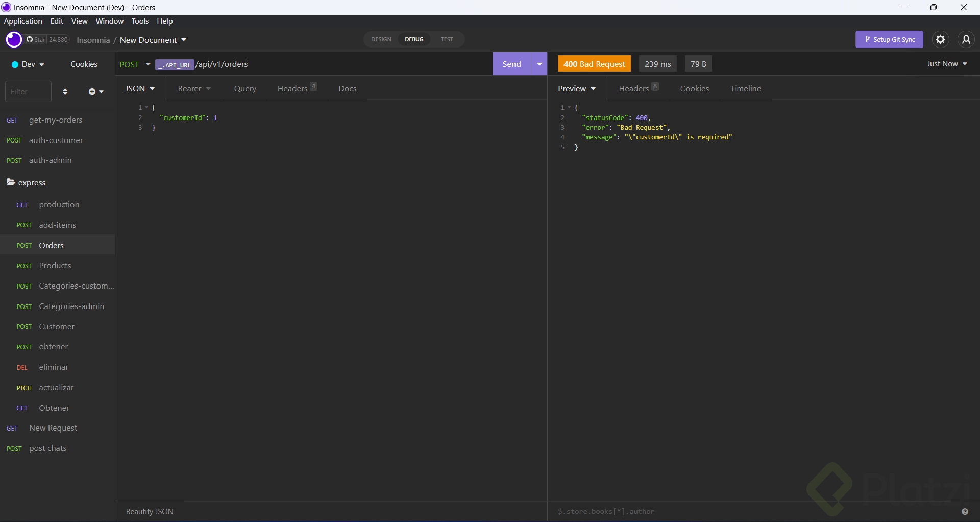Fold the request body JSON at line 1
Screen dimensions: 980x522
(x=146, y=108)
